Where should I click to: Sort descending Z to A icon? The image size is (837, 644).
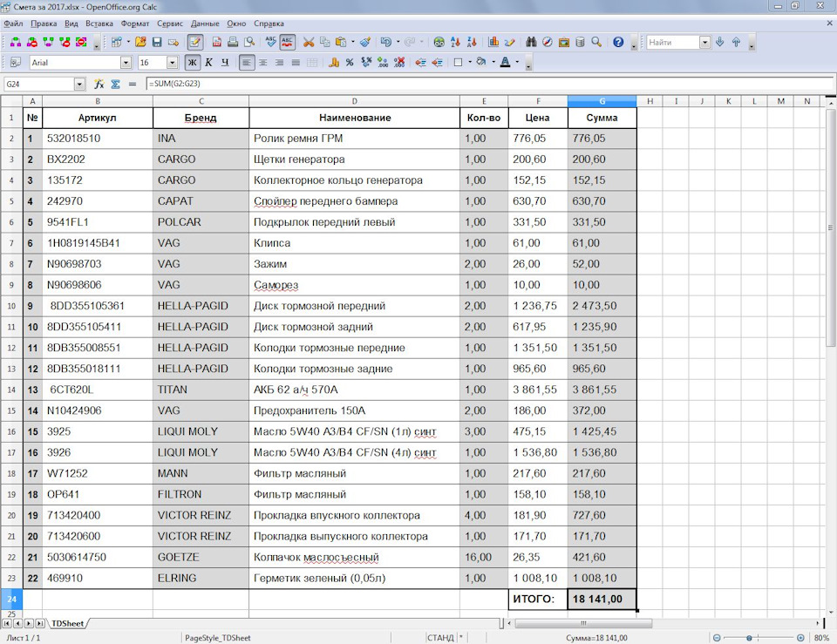click(x=472, y=42)
